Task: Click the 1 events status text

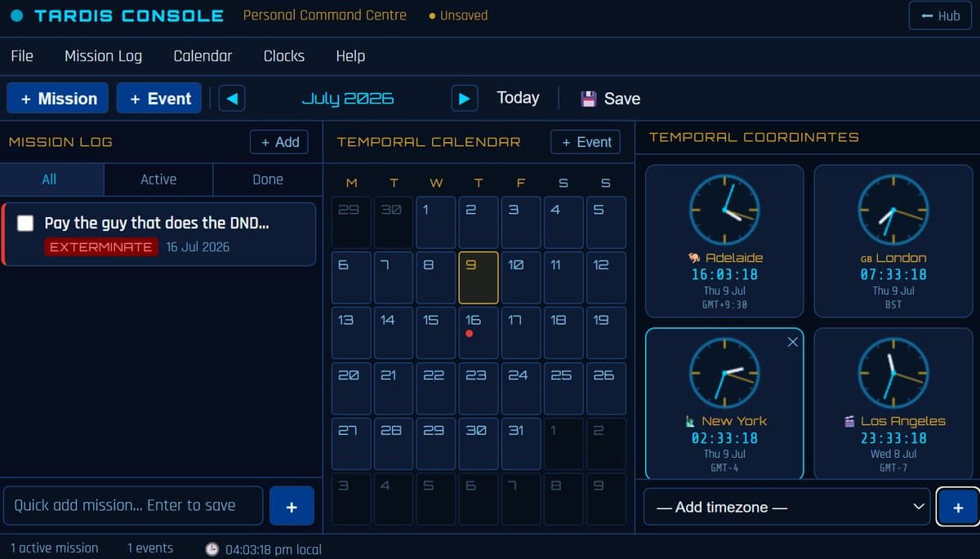Action: click(150, 548)
